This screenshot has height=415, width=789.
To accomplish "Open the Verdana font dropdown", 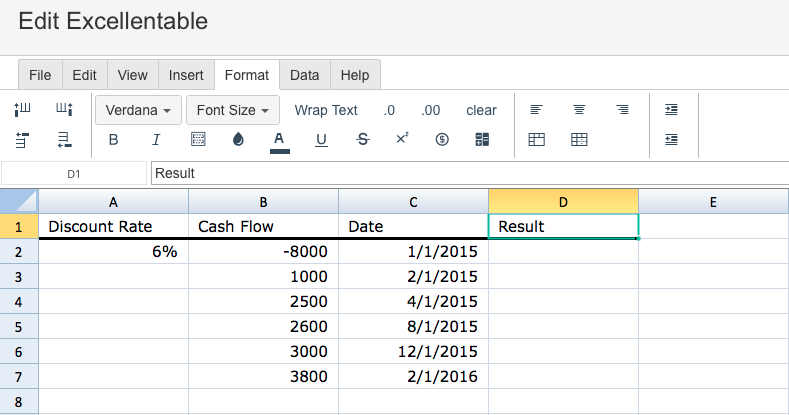I will pos(138,110).
